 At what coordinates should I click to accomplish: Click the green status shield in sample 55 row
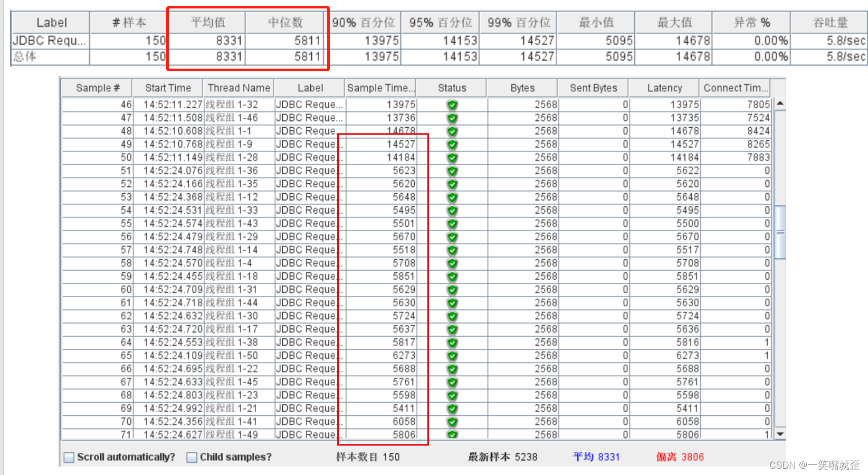pos(452,224)
